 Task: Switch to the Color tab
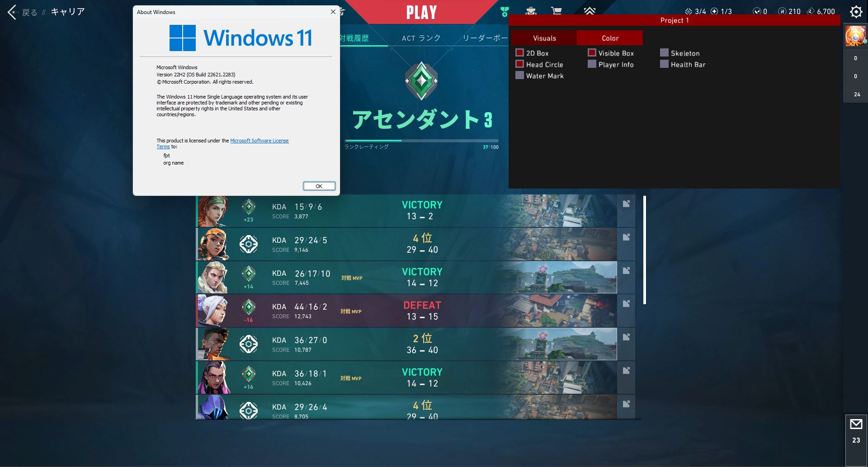click(610, 38)
